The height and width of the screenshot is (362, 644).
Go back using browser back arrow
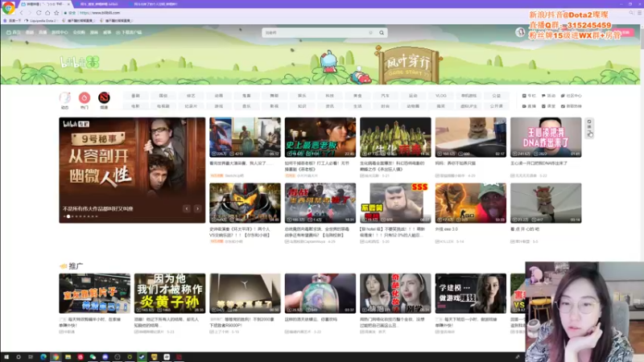pos(22,13)
